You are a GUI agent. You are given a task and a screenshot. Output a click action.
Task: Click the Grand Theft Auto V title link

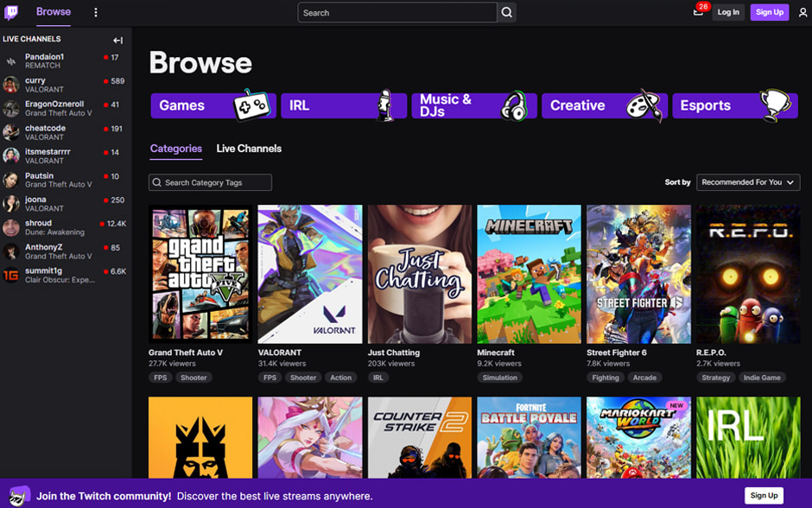coord(186,352)
